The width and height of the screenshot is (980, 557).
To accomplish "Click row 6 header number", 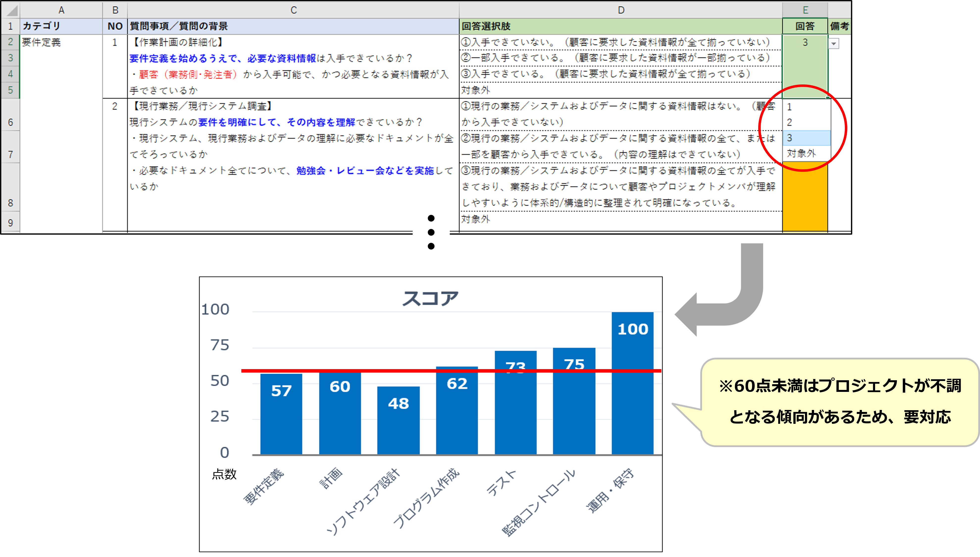I will pos(10,123).
